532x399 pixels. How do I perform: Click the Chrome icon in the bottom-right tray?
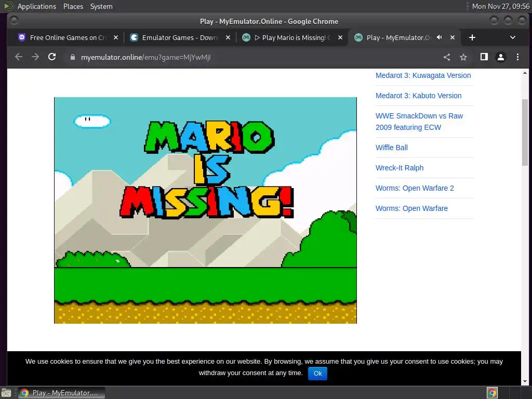point(492,393)
